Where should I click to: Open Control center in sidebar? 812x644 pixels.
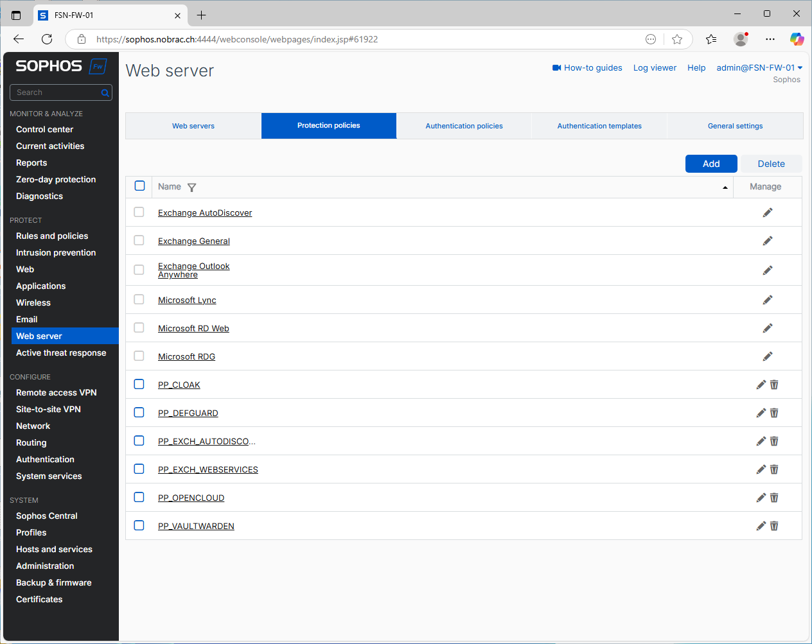[44, 129]
